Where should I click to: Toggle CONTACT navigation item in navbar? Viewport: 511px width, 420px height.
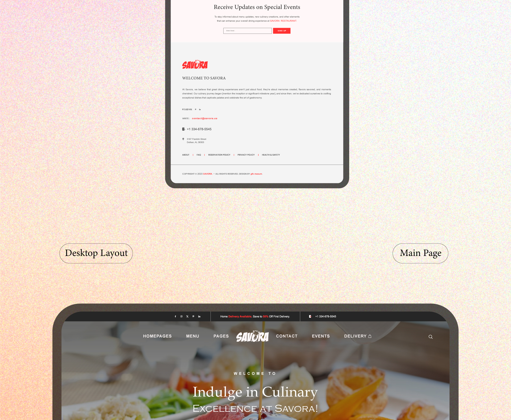tap(286, 336)
